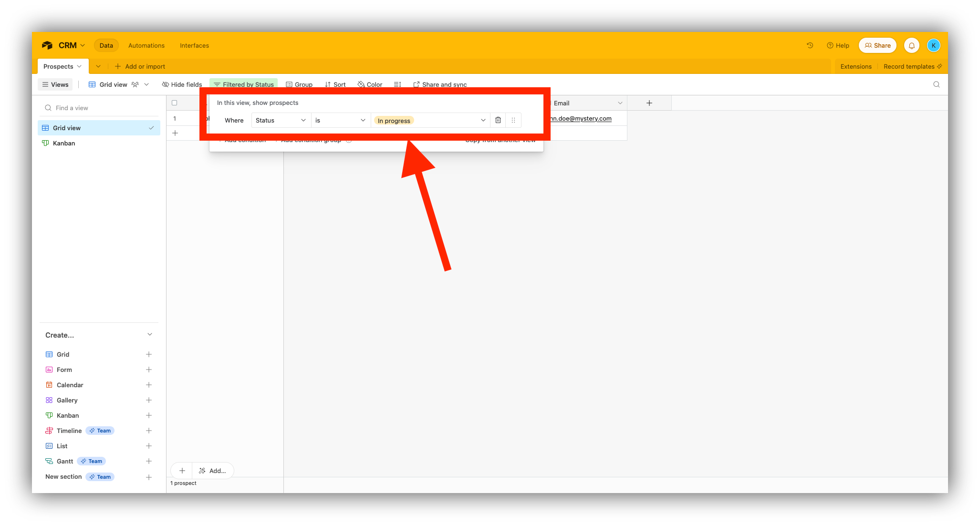This screenshot has width=980, height=525.
Task: Click the filter condition drag handle
Action: (513, 120)
